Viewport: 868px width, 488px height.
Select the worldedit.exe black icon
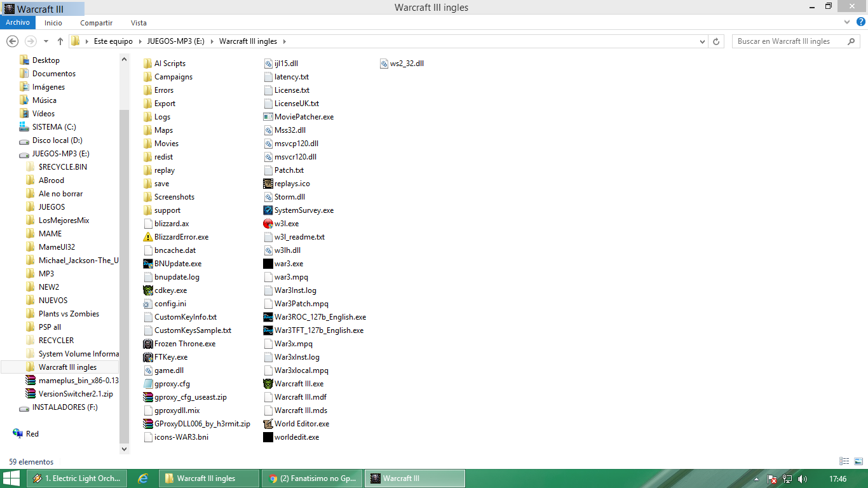(x=268, y=437)
